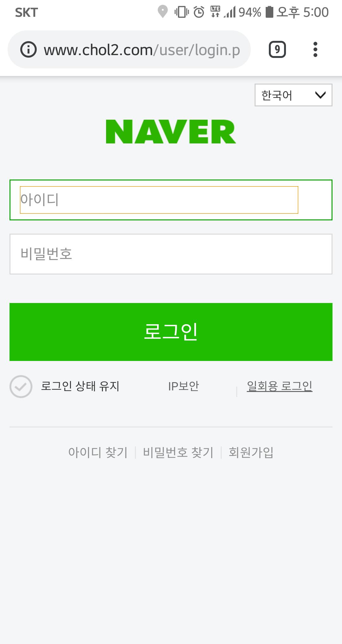This screenshot has width=342, height=644.
Task: Tap the site info icon in address bar
Action: coord(28,50)
